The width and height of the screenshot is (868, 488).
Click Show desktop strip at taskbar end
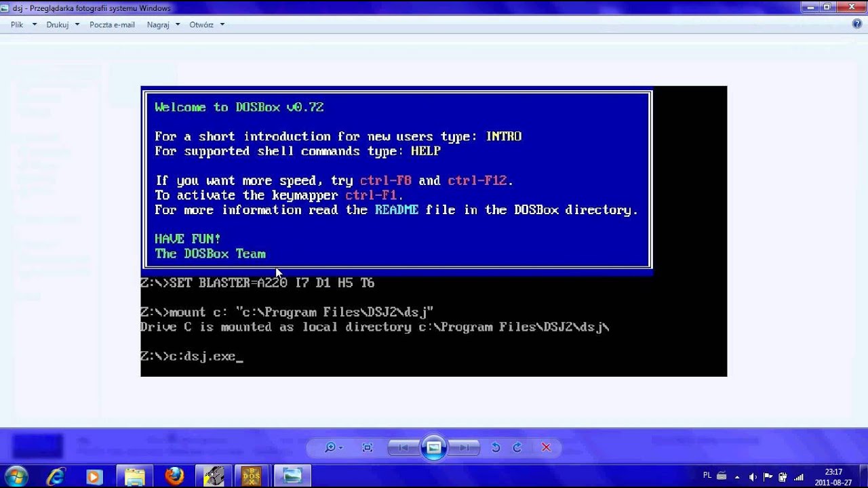pos(863,476)
